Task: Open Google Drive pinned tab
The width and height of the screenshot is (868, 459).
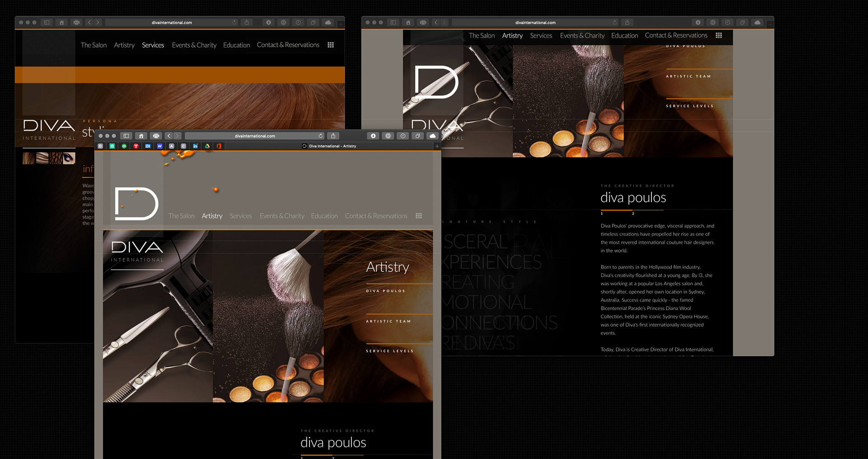Action: tap(207, 146)
